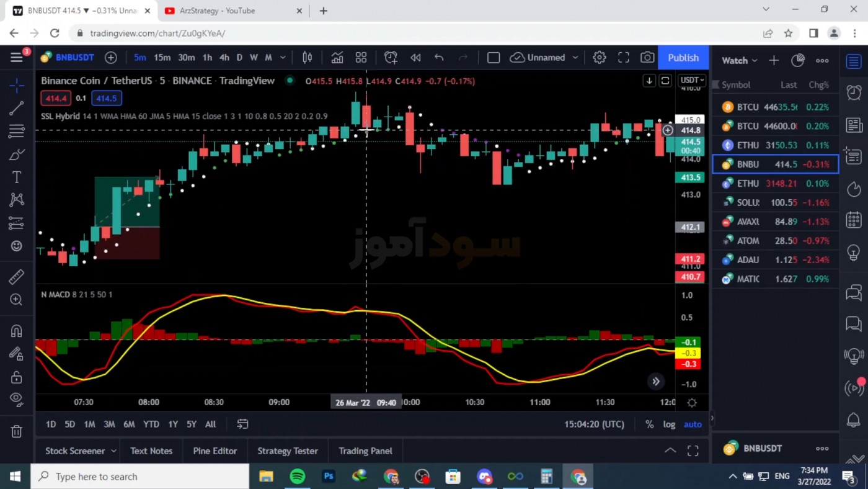Toggle auto scale mode
This screenshot has width=868, height=489.
coord(693,424)
